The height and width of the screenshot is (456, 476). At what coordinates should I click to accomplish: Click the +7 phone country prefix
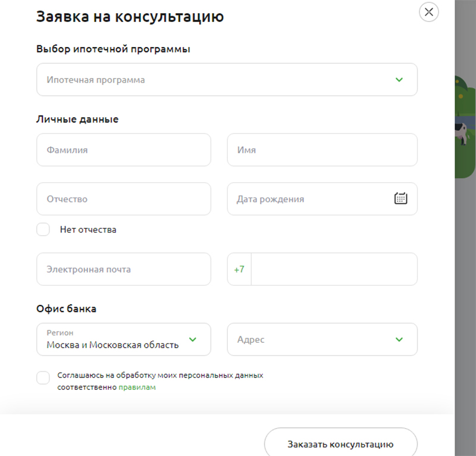click(x=239, y=270)
